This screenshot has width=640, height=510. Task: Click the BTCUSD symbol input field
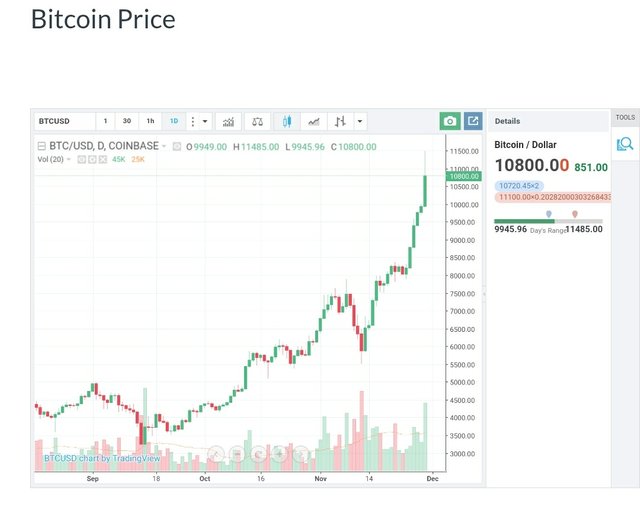tap(63, 121)
